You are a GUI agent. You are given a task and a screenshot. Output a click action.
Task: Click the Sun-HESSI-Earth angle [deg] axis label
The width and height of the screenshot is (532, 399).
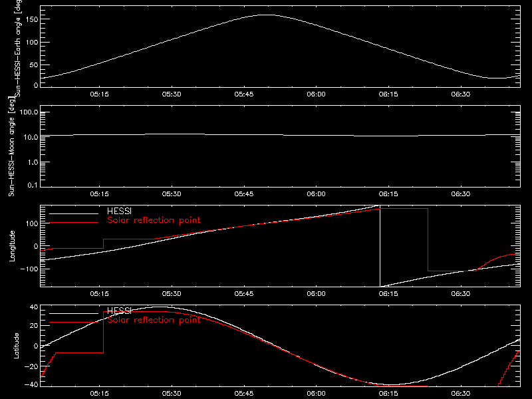click(x=18, y=47)
